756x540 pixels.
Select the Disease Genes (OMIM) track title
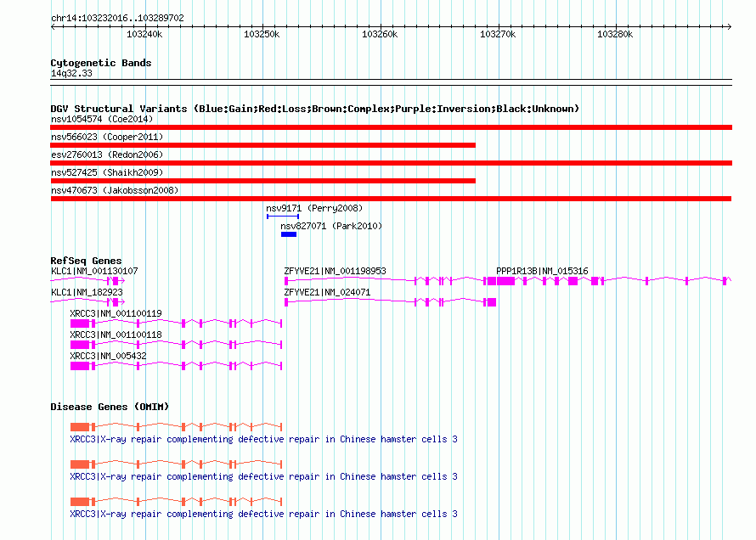110,407
